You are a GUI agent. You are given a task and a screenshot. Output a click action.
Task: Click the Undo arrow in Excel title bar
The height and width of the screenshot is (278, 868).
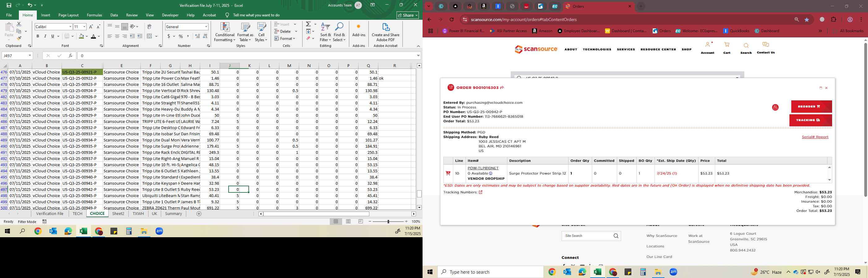[30, 5]
